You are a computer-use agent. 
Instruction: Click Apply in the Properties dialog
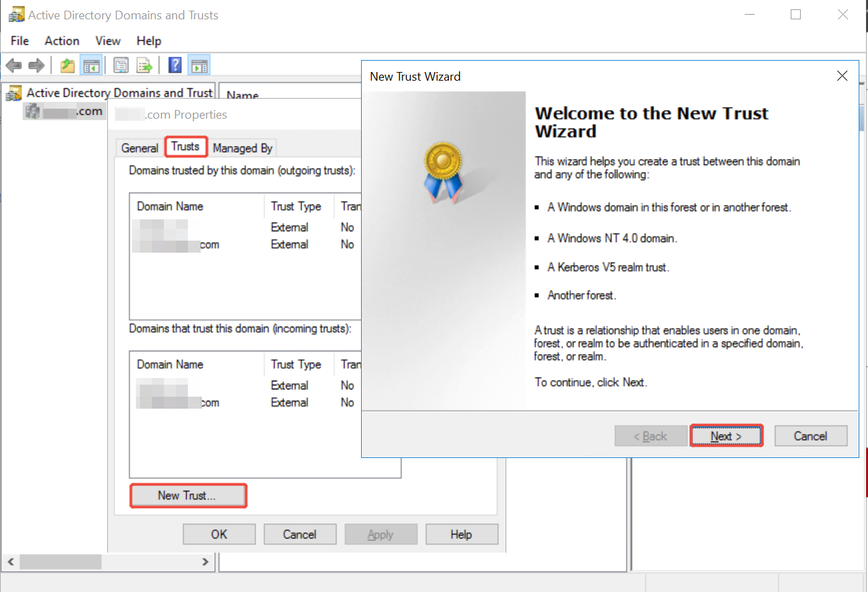coord(380,534)
